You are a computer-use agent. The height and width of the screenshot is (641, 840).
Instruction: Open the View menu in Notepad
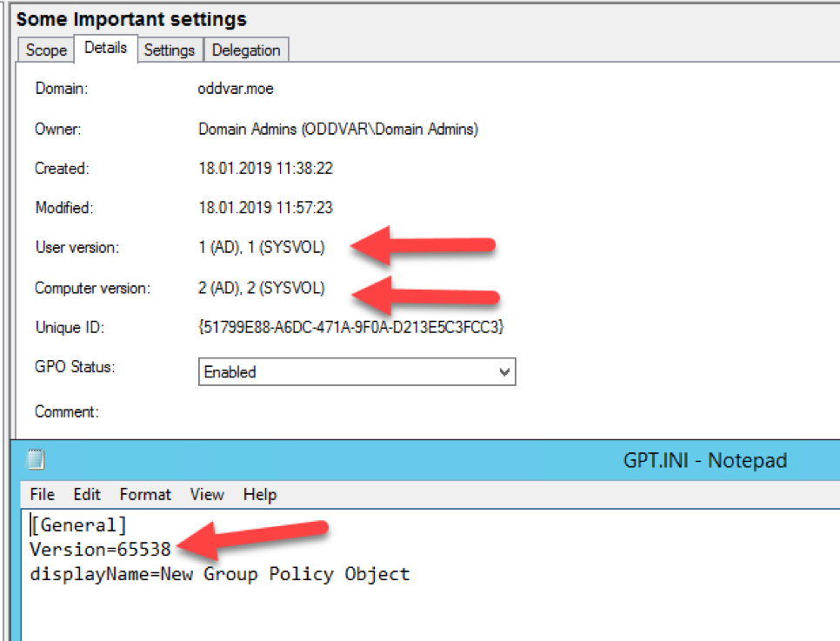click(207, 494)
